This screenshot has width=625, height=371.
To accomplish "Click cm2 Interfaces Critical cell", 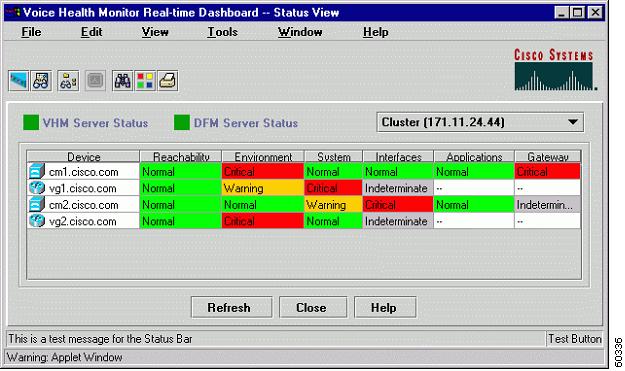I will (x=398, y=204).
